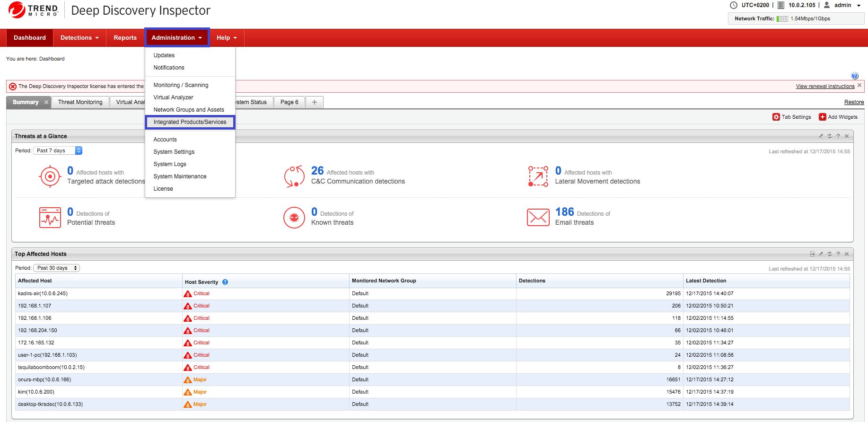Viewport: 868px width, 422px height.
Task: Choose Updates from Administration menu
Action: click(x=164, y=55)
